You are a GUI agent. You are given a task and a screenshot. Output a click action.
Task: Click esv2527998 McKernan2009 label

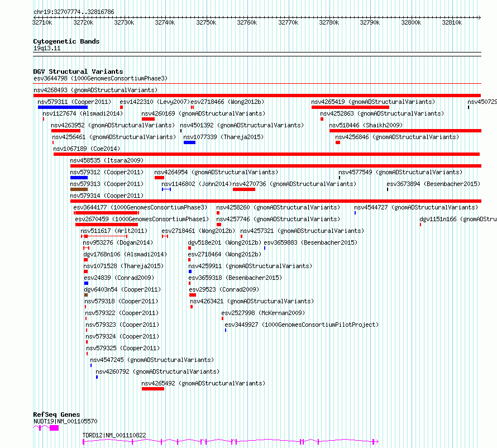click(x=263, y=313)
